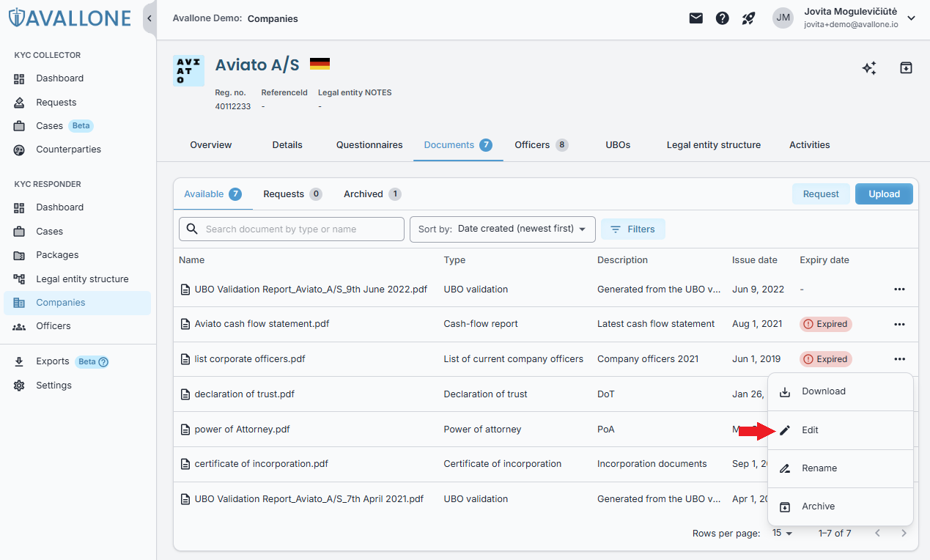930x560 pixels.
Task: Choose Edit from the context menu
Action: 841,430
